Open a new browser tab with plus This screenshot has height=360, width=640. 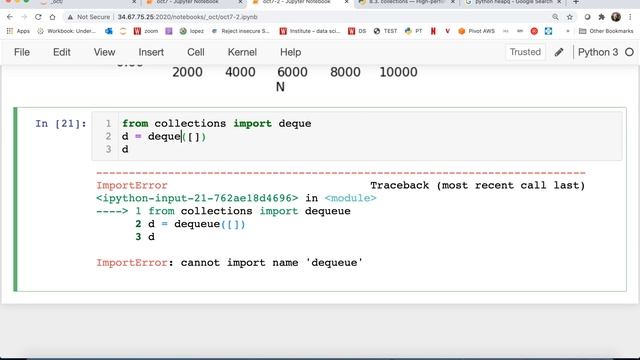coord(576,2)
